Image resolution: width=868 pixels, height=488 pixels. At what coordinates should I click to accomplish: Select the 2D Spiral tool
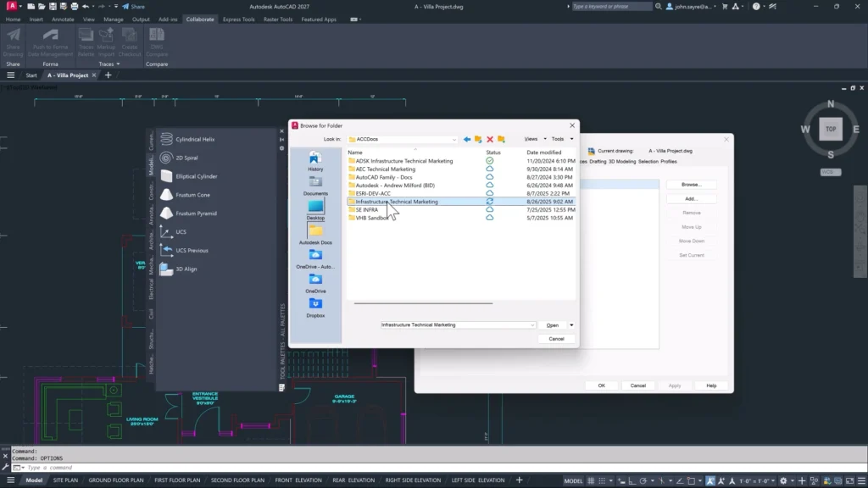(x=180, y=158)
